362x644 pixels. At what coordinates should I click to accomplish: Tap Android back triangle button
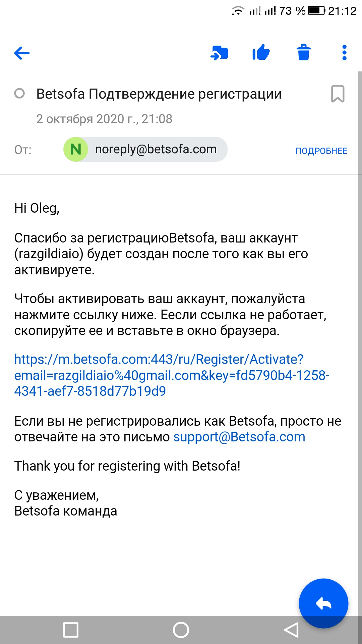pyautogui.click(x=291, y=630)
